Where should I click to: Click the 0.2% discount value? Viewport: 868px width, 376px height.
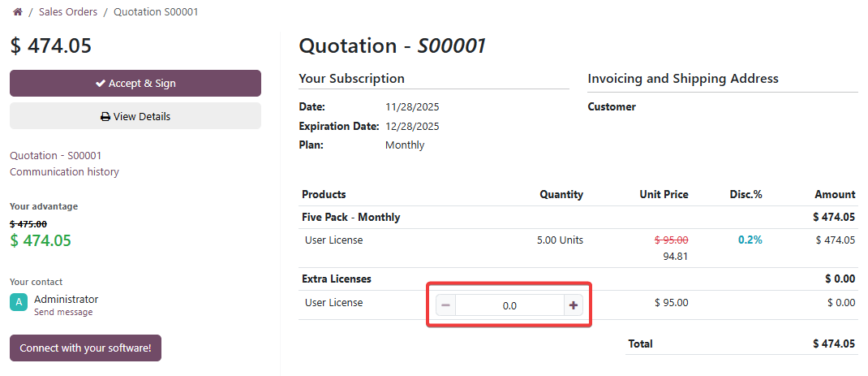[x=750, y=240]
